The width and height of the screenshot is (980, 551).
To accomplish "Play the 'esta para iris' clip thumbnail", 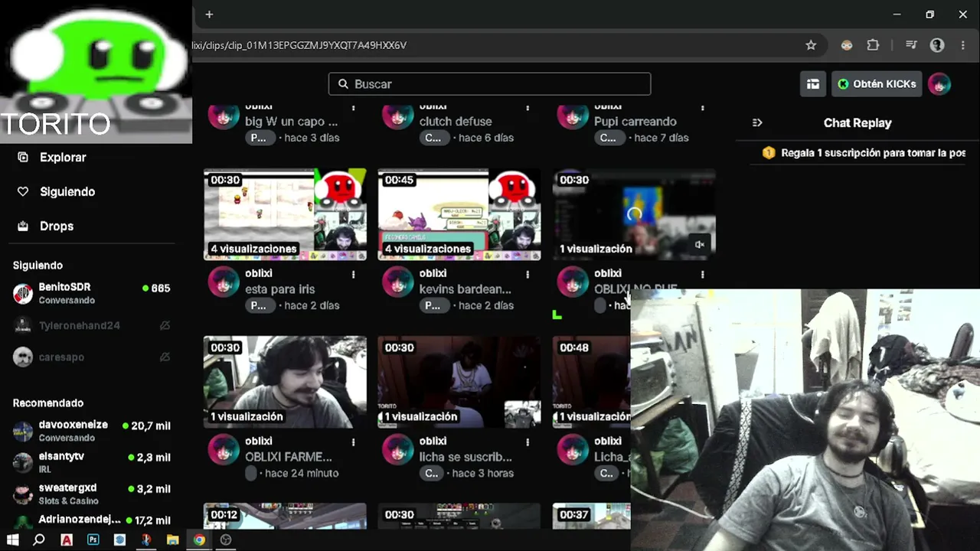I will tap(285, 214).
